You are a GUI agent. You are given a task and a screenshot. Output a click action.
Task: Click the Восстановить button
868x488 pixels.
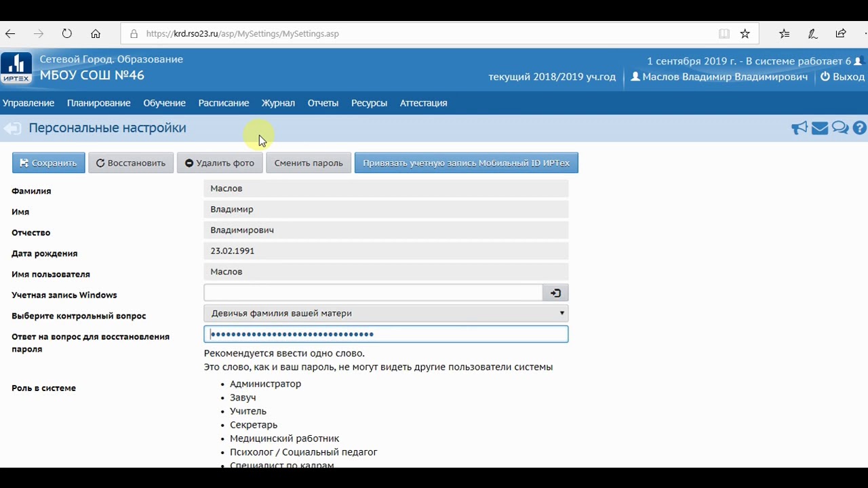point(131,163)
